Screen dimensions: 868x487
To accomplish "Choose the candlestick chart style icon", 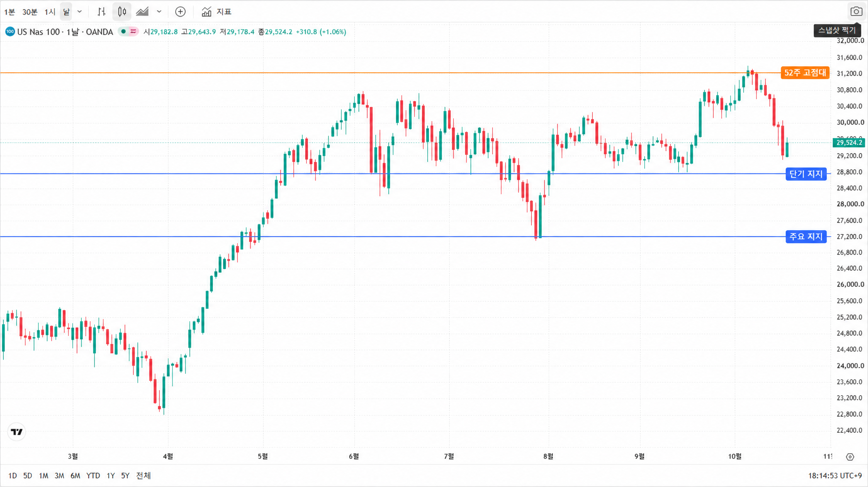I will tap(122, 12).
